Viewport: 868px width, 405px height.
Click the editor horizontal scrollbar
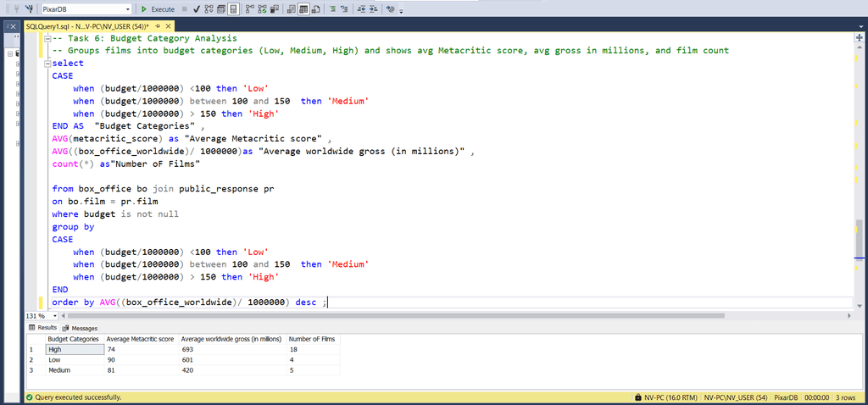[424, 315]
